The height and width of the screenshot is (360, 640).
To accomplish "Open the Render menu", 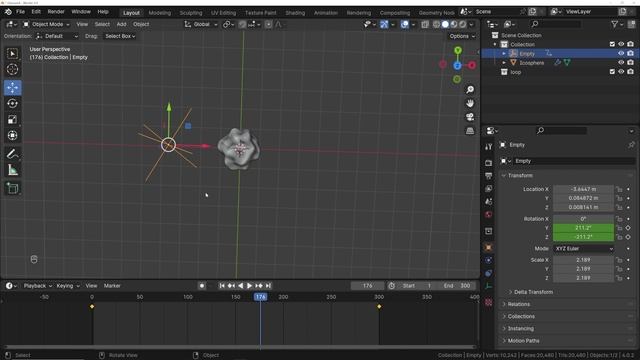I will [x=56, y=12].
